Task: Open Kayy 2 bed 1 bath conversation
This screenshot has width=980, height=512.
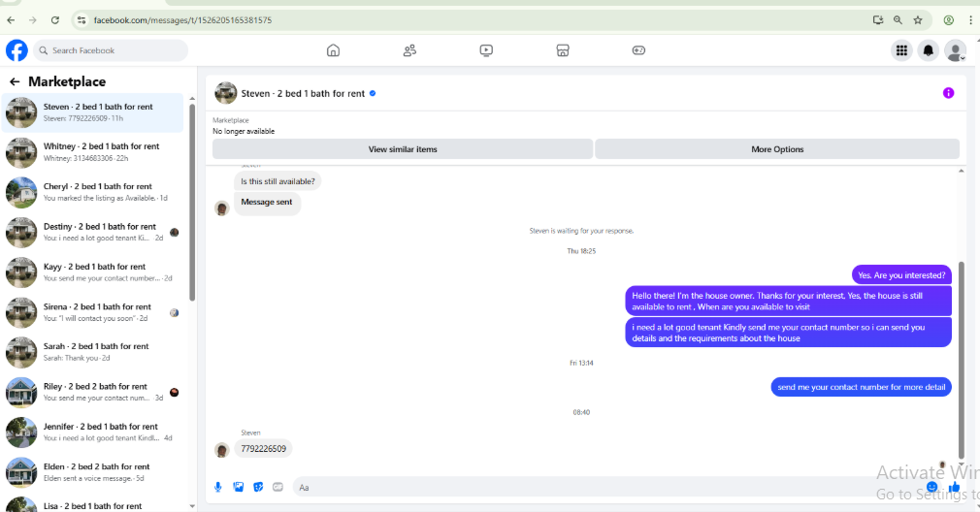Action: [x=94, y=272]
